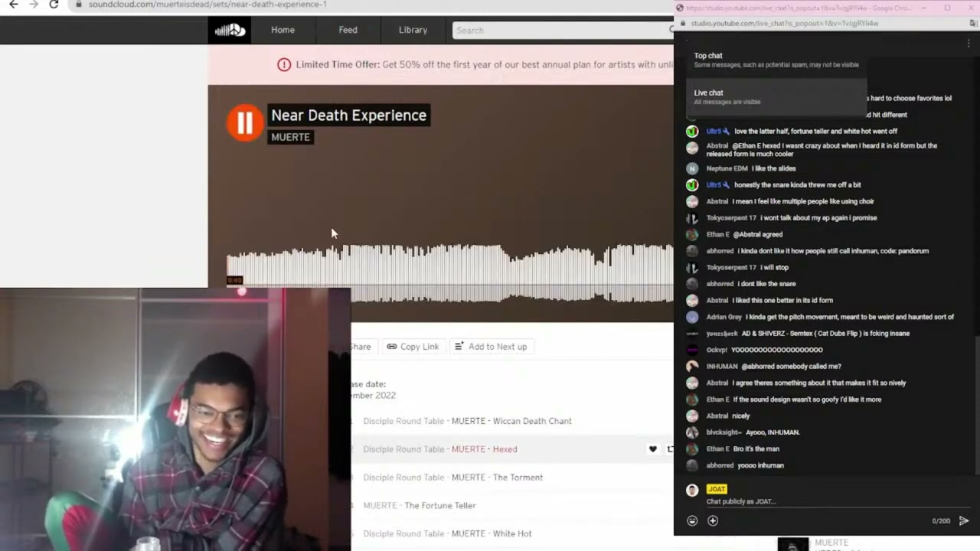Click INHUMAN avatar in chat
This screenshot has width=980, height=551.
tap(692, 367)
